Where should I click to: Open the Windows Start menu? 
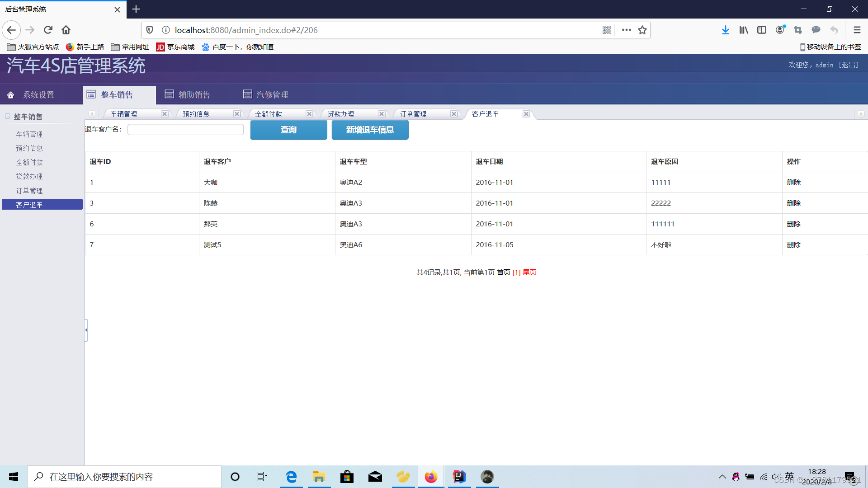[x=14, y=477]
